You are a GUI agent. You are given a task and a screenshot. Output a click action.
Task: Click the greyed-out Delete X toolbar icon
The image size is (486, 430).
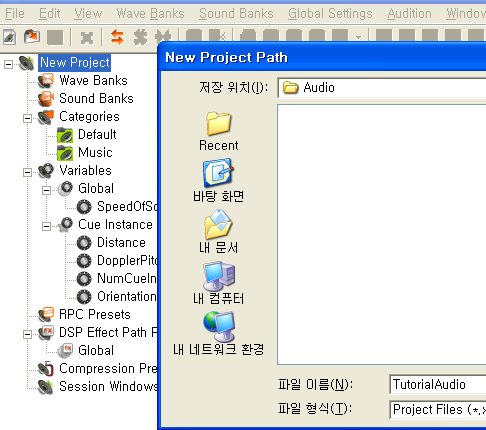[87, 38]
